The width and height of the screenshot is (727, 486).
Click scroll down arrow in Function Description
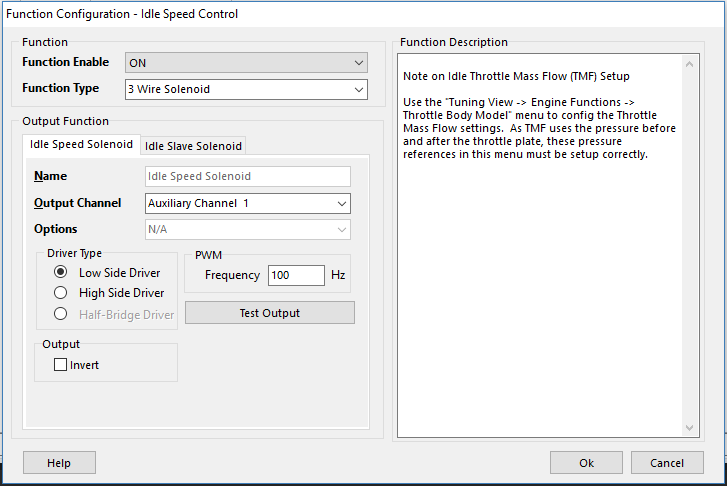pos(689,428)
